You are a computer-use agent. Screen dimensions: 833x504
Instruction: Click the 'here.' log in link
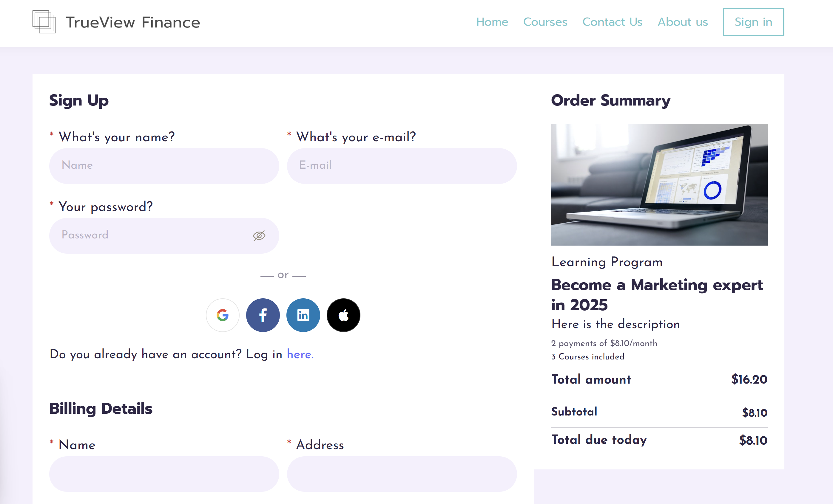coord(300,354)
